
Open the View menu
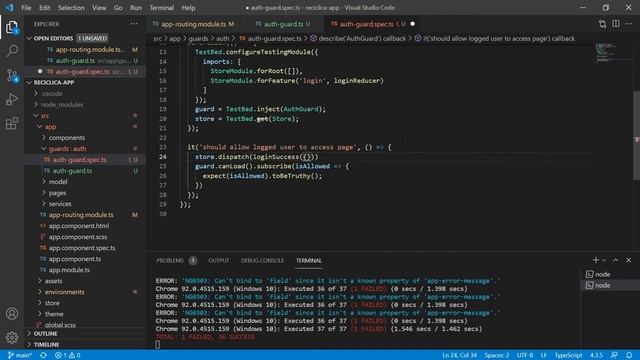pos(99,8)
